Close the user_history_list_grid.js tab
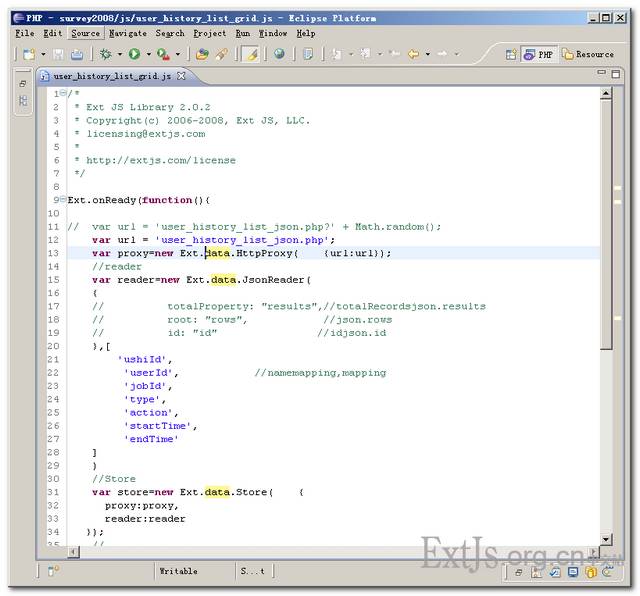Image resolution: width=640 pixels, height=596 pixels. coord(181,76)
